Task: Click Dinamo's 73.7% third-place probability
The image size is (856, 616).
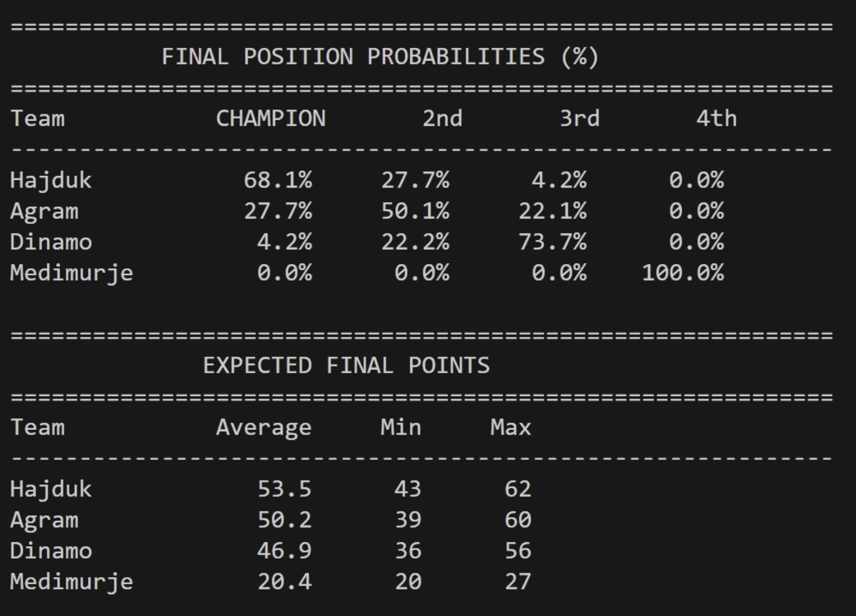Action: [552, 242]
